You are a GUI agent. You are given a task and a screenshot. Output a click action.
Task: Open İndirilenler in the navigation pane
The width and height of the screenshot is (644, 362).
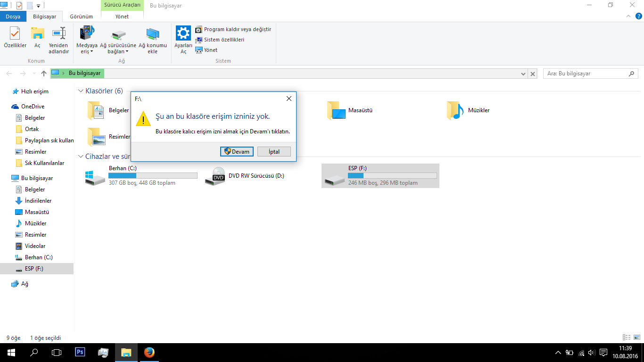(x=38, y=201)
